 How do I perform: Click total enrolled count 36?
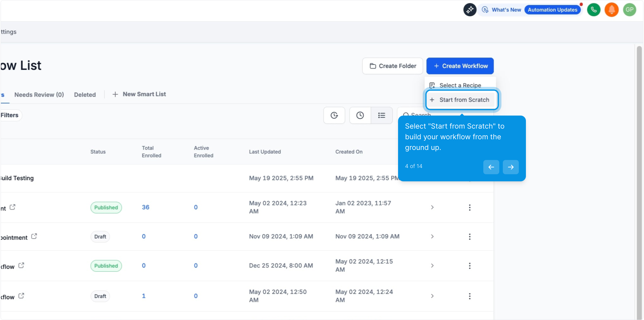click(146, 207)
